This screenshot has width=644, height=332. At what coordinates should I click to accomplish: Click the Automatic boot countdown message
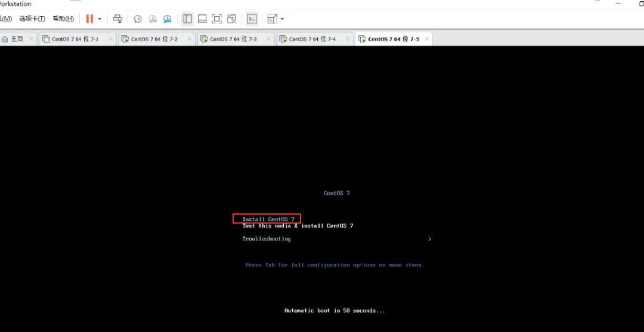(335, 311)
